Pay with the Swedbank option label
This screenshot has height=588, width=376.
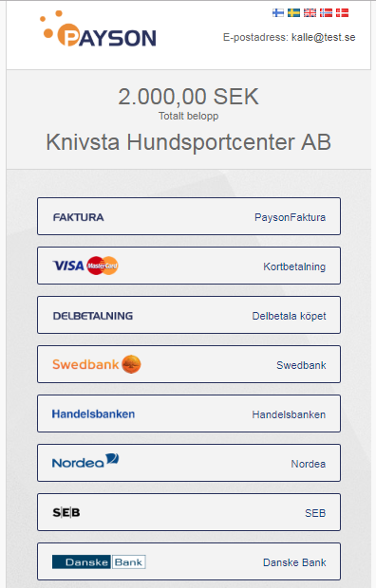(x=301, y=365)
